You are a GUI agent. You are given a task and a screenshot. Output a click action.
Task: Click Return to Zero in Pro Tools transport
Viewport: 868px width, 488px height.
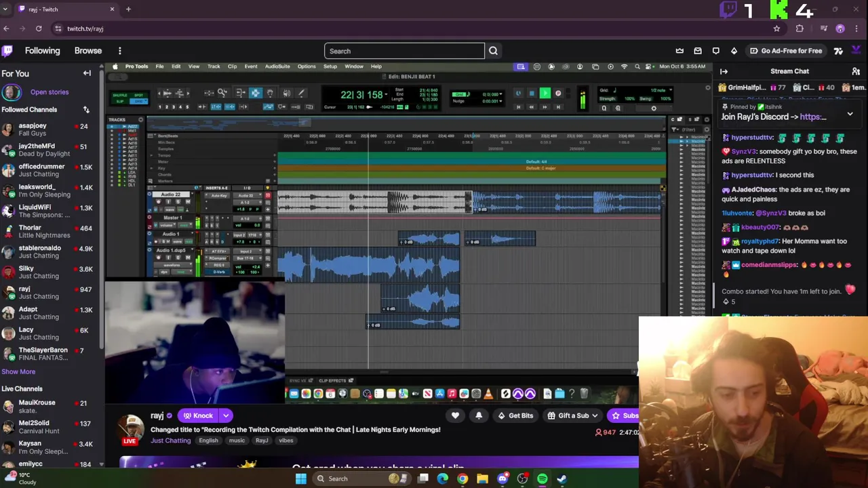[x=519, y=107]
